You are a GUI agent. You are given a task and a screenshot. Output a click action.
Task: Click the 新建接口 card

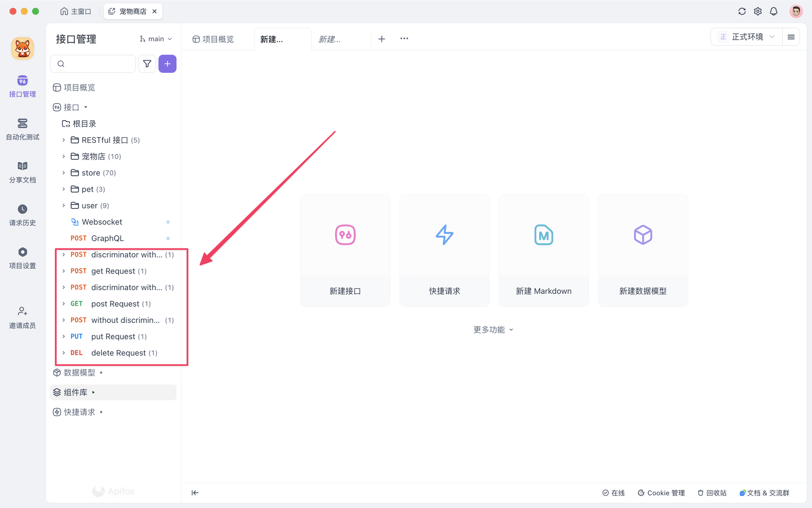[345, 250]
